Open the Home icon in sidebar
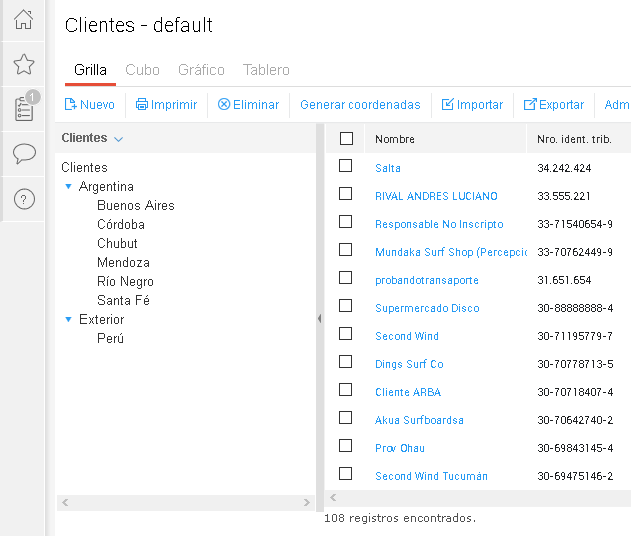Screen dimensions: 631x536 pos(24,19)
